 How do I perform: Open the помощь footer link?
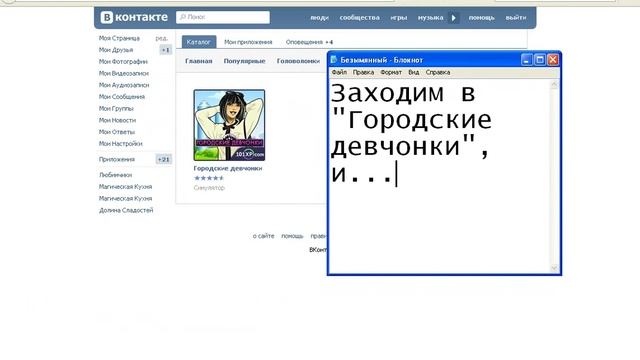coord(292,236)
